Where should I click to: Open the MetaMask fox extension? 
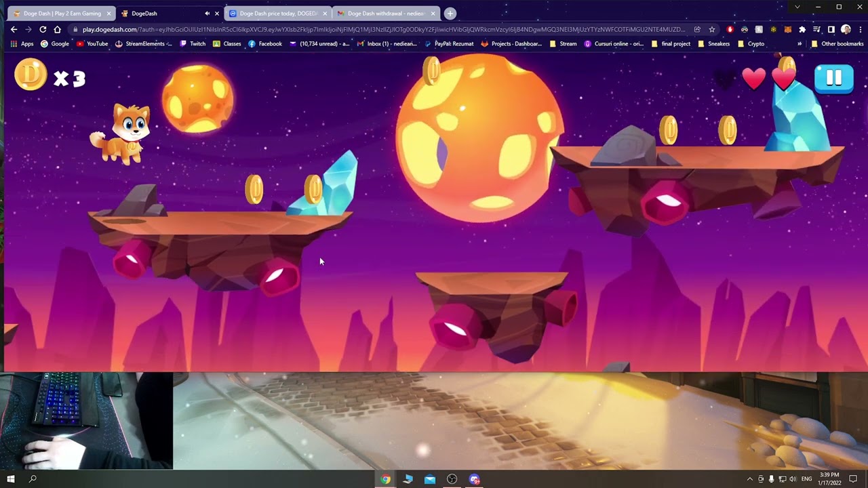(787, 29)
